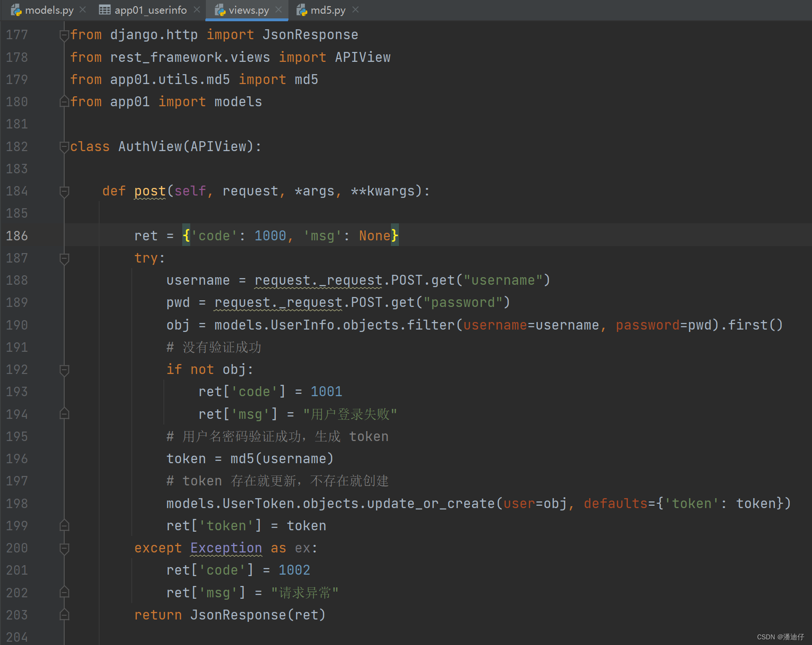The height and width of the screenshot is (645, 812).
Task: Click line number 198 in the gutter
Action: 17,503
